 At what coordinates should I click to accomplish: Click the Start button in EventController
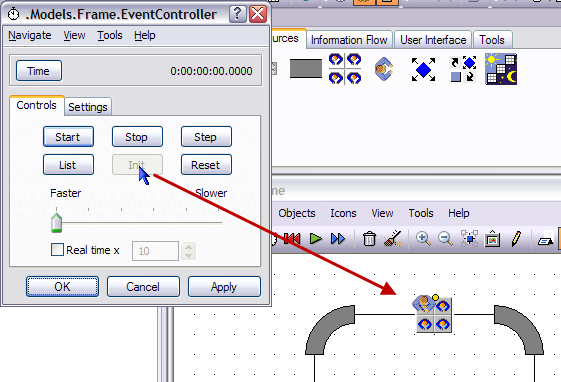[68, 137]
